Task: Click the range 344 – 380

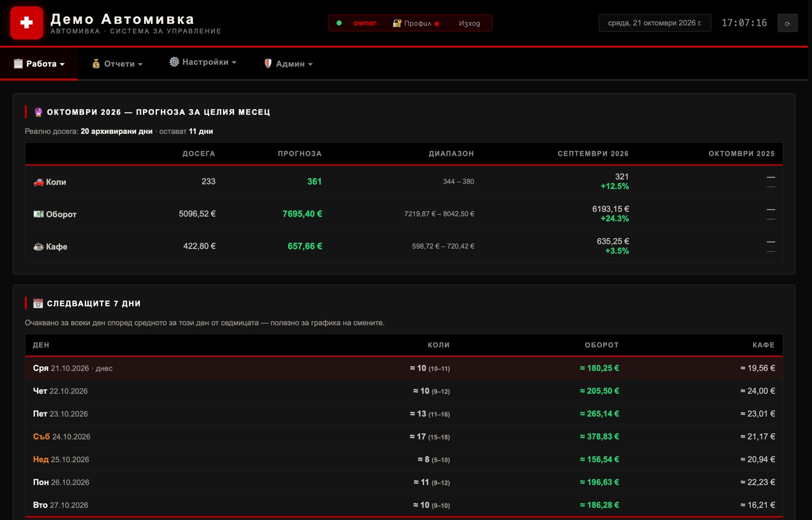Action: tap(458, 182)
